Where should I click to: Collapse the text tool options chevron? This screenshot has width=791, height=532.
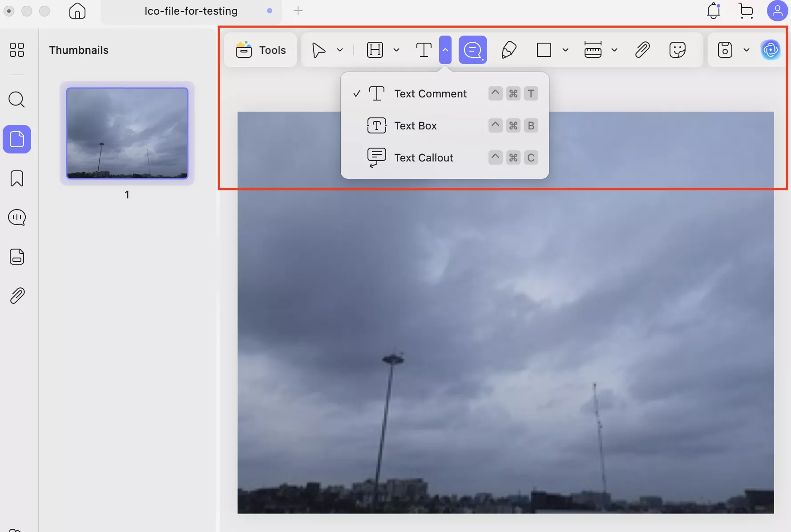(x=445, y=50)
